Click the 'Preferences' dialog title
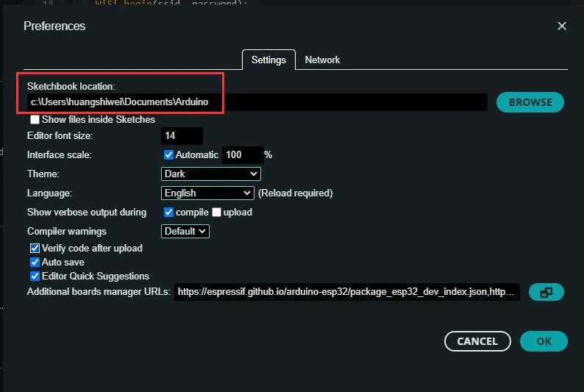The height and width of the screenshot is (392, 584). tap(54, 26)
